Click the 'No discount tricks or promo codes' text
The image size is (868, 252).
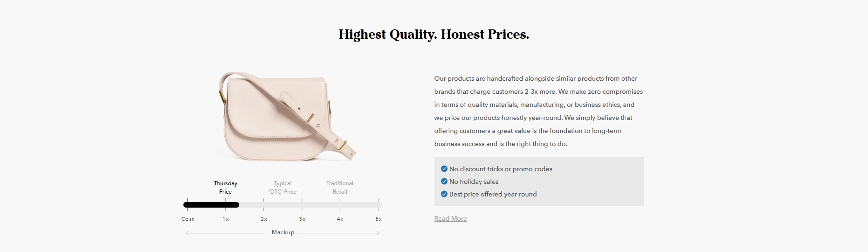pos(501,169)
